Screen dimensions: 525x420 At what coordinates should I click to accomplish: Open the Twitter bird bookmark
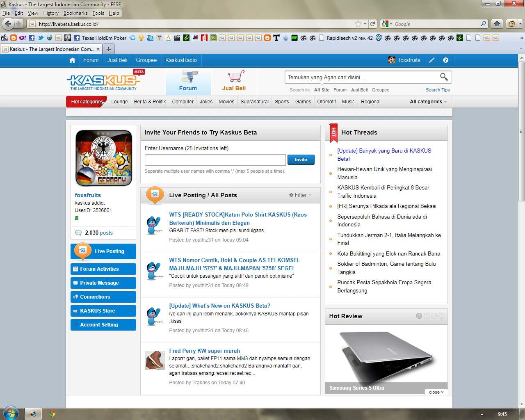(x=41, y=38)
